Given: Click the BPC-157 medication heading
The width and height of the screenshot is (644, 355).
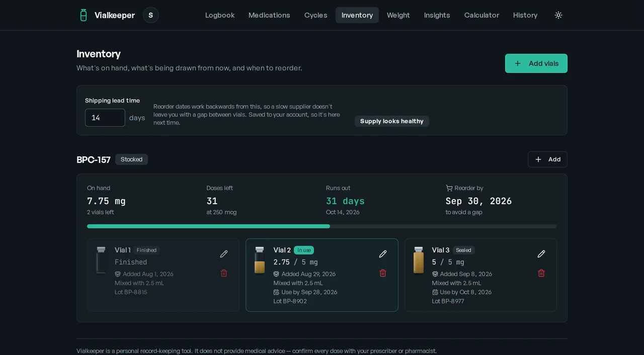Looking at the screenshot, I should 93,159.
